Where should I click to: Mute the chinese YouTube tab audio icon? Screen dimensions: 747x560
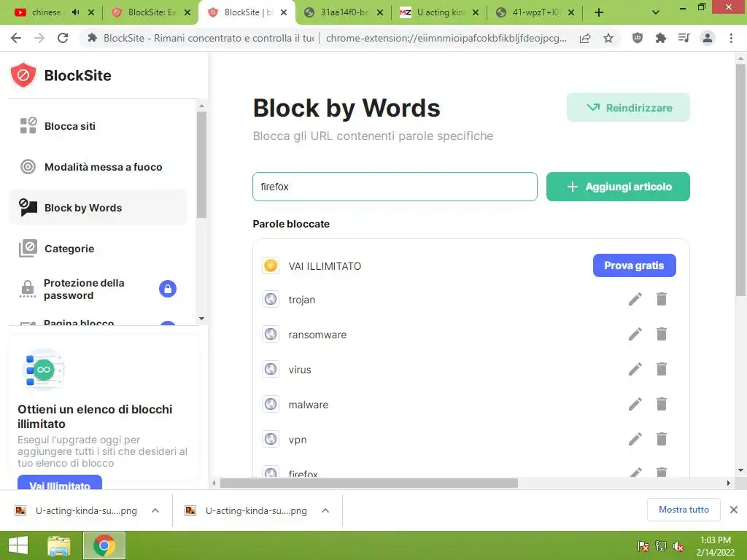75,12
